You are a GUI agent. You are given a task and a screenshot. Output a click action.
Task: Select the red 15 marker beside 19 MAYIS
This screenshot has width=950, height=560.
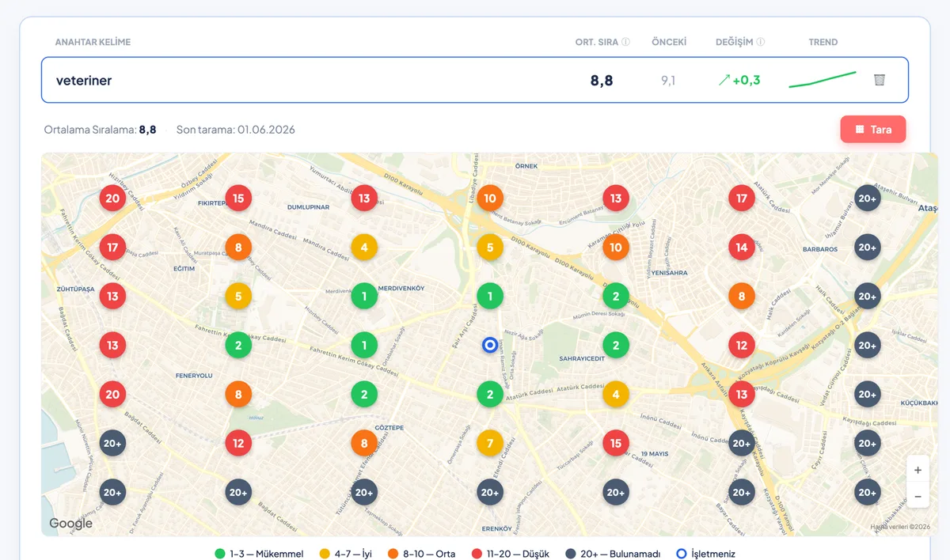pyautogui.click(x=616, y=443)
